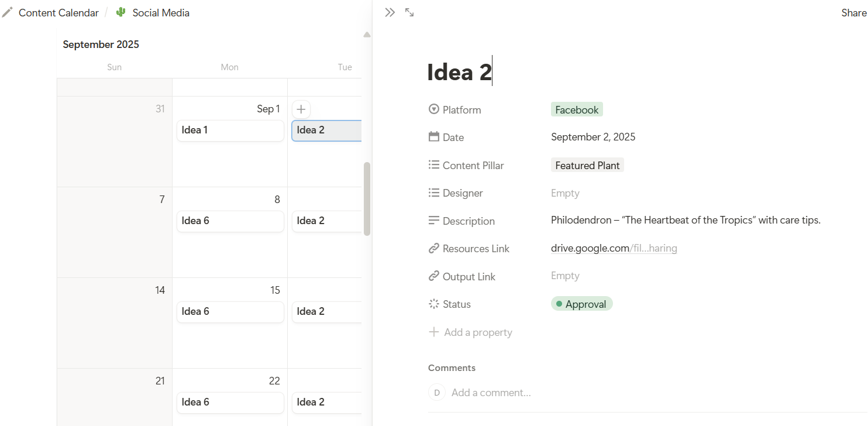Click the link icon beside Resources Link
The image size is (868, 426).
click(433, 248)
